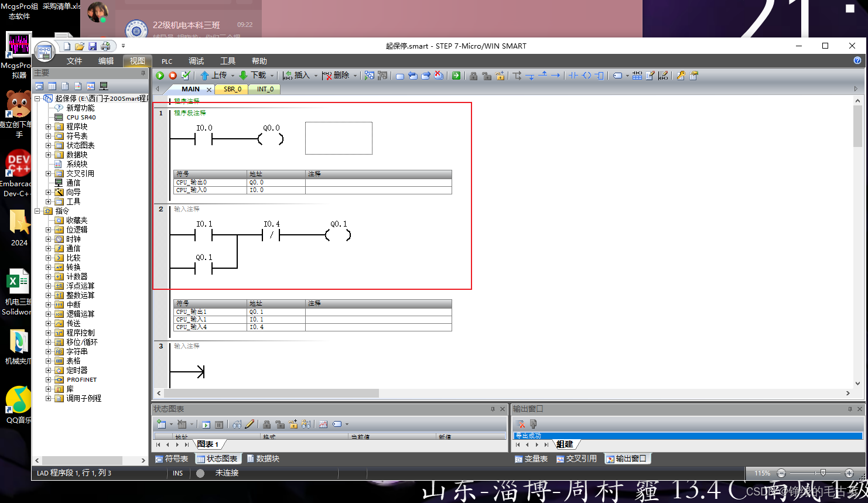Insert a branch line icon
The width and height of the screenshot is (868, 503).
(x=517, y=76)
